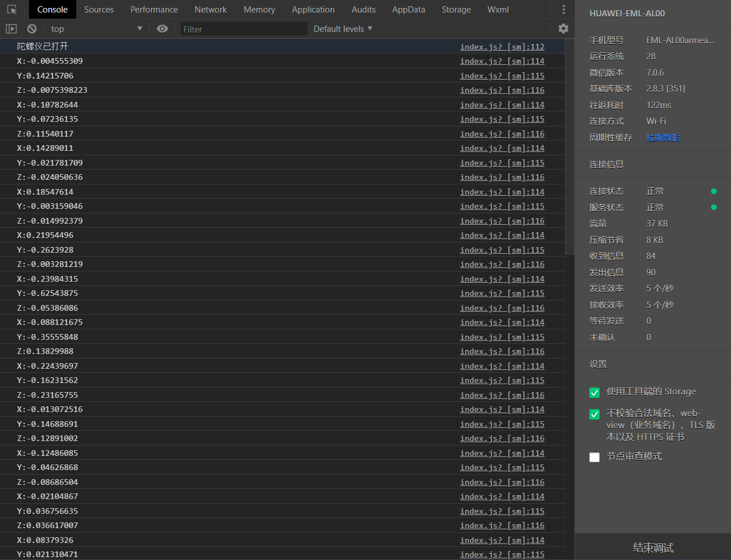
Task: Open source link for Y:0.14215706
Action: click(502, 76)
